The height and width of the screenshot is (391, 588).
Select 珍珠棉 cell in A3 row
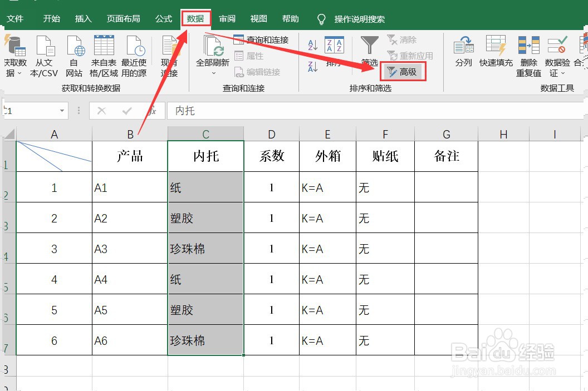[205, 248]
